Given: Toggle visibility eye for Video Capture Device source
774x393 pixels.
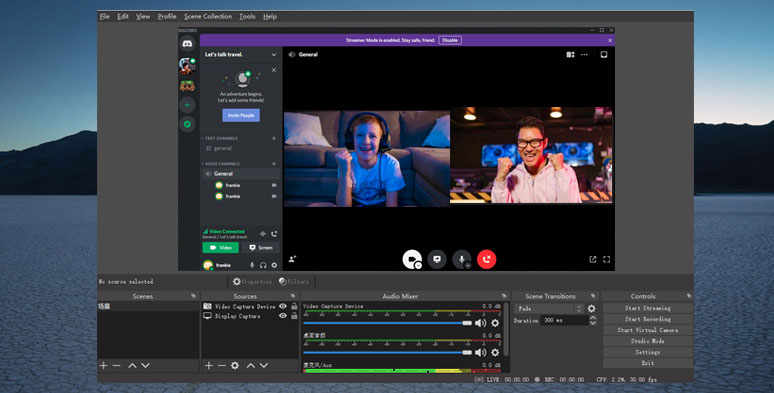Looking at the screenshot, I should tap(283, 306).
